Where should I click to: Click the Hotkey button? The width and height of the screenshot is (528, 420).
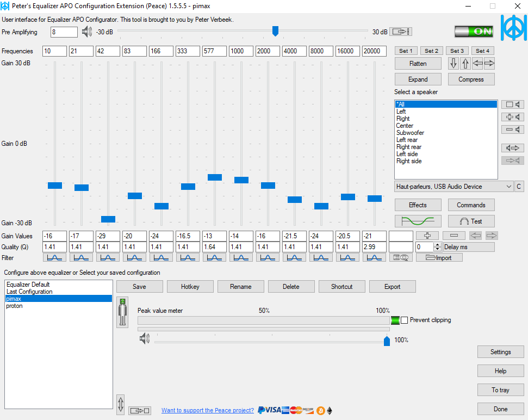tap(190, 287)
